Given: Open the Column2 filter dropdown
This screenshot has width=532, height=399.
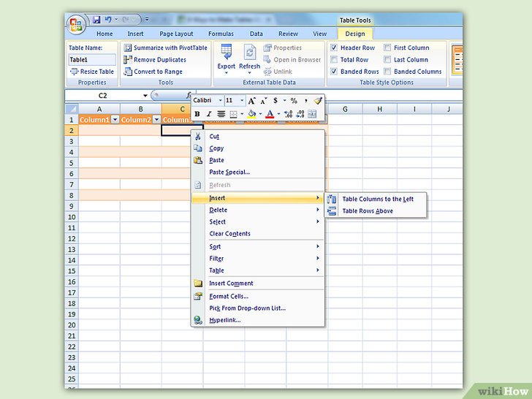Looking at the screenshot, I should [156, 120].
